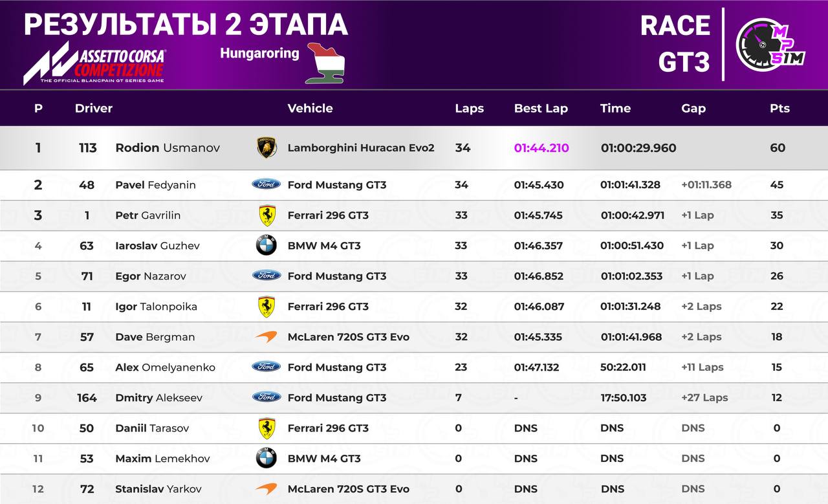Viewport: 828px width, 504px height.
Task: Click the Ford logo in Alex Omelyanenko's row
Action: click(x=267, y=367)
